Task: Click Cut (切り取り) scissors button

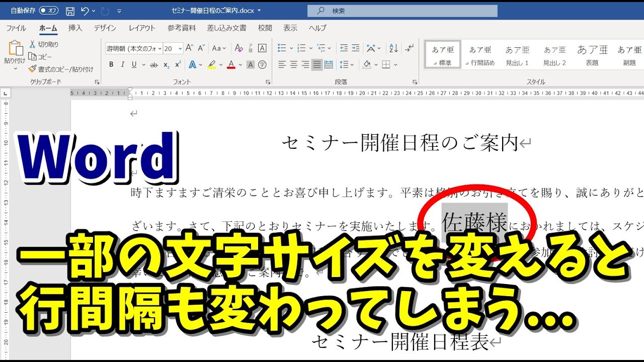Action: pyautogui.click(x=43, y=44)
